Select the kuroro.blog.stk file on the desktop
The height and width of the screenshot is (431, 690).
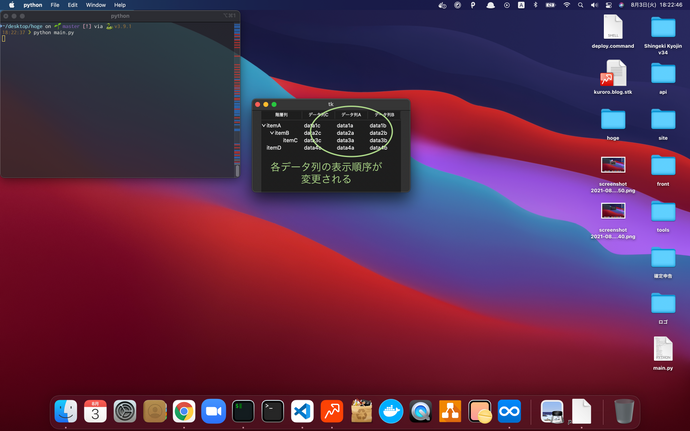click(x=613, y=77)
